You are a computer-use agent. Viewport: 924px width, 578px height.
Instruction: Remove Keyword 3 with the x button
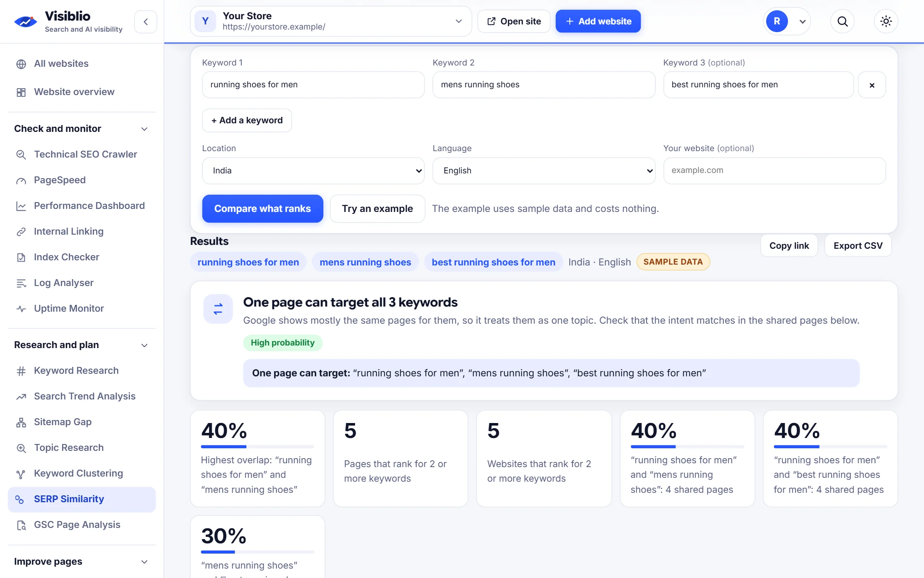[872, 85]
